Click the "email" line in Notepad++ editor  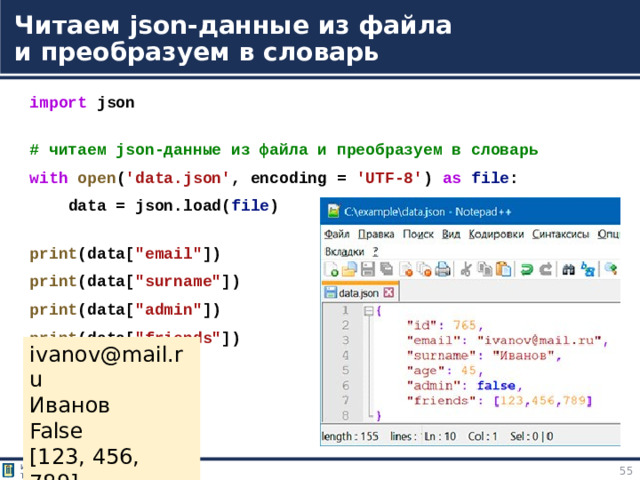(507, 340)
